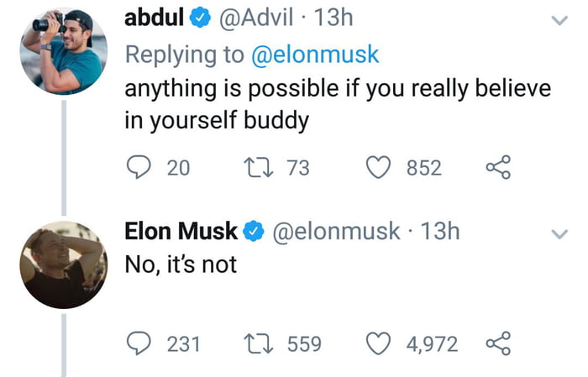Retweet abdul's tweet
The width and height of the screenshot is (588, 377).
tap(259, 167)
